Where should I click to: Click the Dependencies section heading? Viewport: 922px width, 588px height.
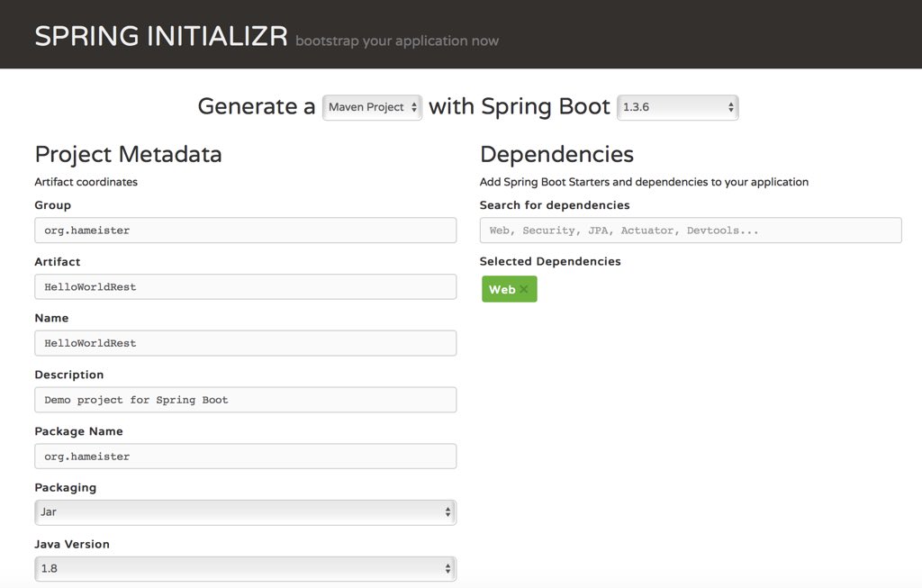click(556, 154)
